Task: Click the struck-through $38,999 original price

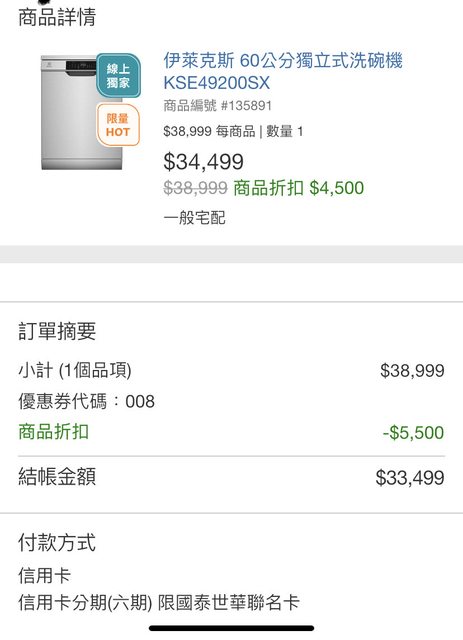Action: [x=195, y=188]
